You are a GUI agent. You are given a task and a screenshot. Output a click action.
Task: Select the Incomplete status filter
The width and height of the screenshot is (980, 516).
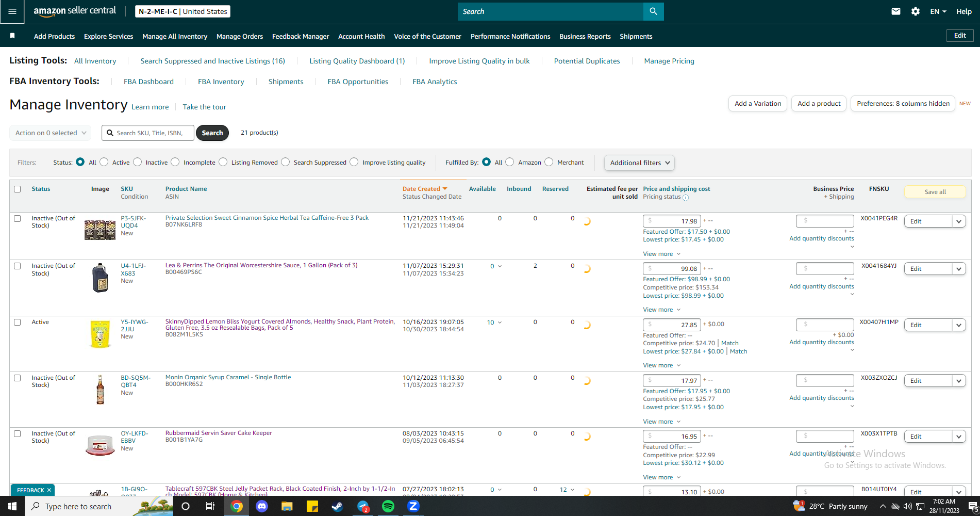[175, 162]
